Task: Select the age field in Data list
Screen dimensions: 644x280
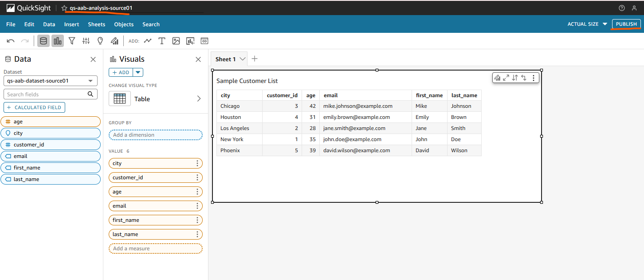Action: [x=51, y=122]
